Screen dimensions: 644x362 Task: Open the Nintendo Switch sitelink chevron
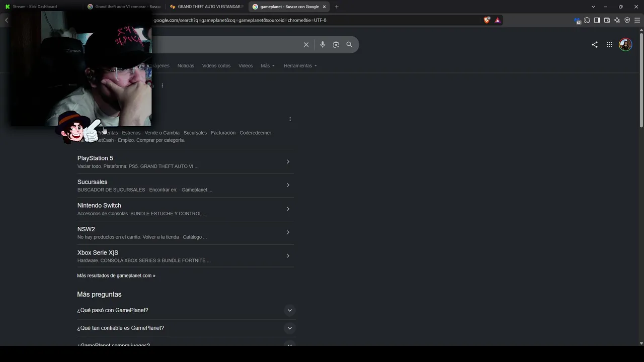288,209
